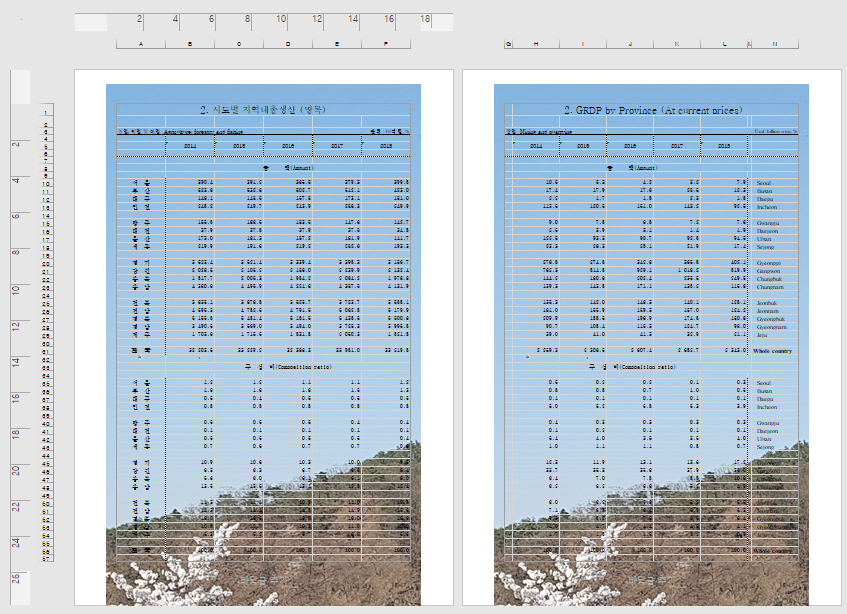
Task: Click the '(Amount)' heading on the left page
Action: 301,168
